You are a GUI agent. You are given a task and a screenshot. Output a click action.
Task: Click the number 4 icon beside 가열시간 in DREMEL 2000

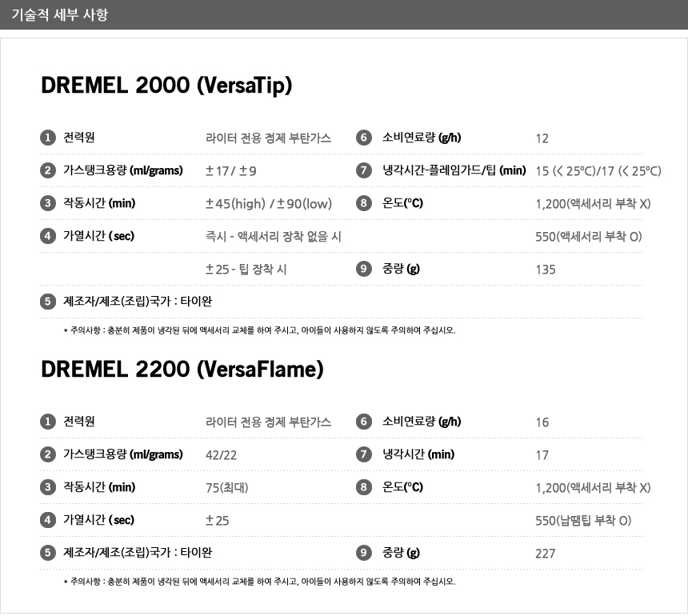tap(48, 236)
